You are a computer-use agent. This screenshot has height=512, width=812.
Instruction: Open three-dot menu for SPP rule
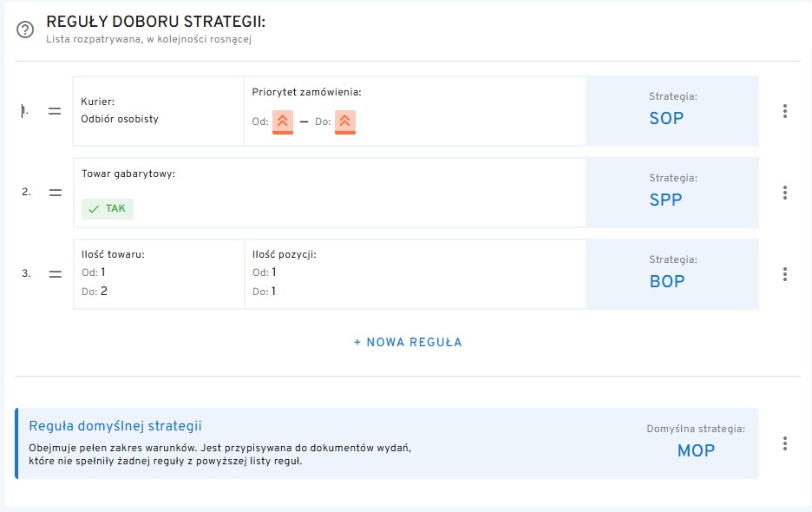[x=784, y=193]
